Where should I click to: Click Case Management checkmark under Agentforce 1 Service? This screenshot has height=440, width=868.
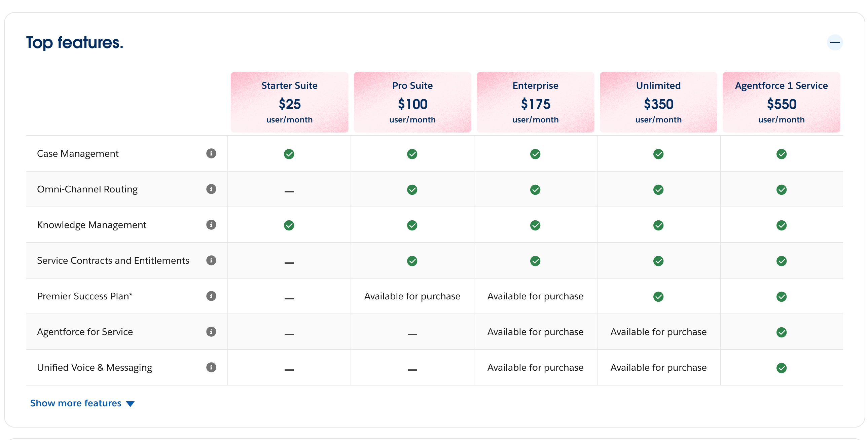pos(782,154)
